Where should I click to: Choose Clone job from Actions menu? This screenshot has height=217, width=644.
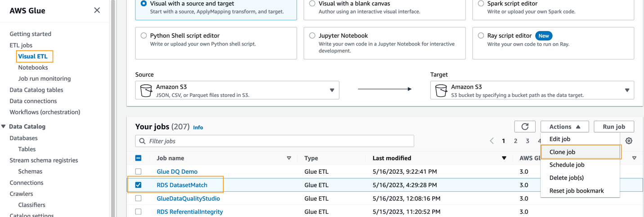[562, 152]
